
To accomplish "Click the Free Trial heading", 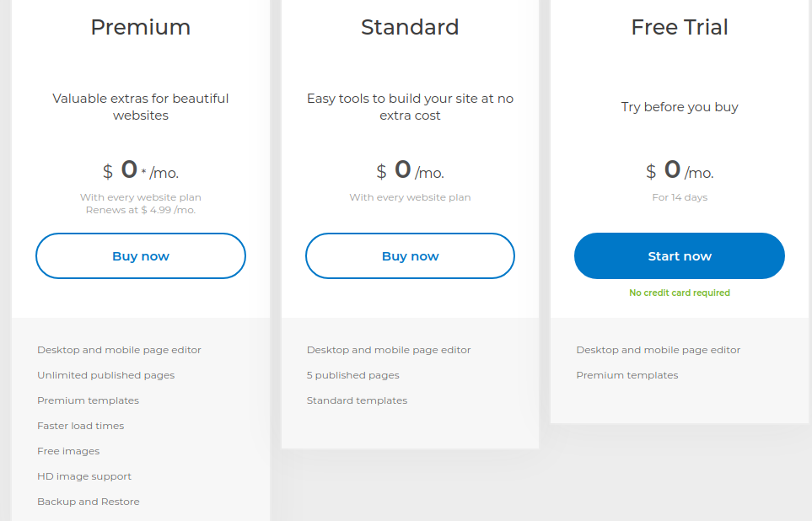I will [680, 27].
